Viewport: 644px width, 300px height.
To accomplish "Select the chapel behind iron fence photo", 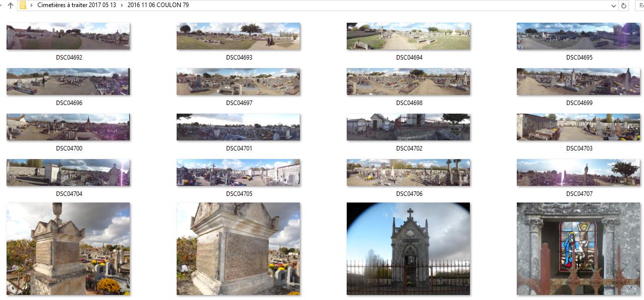I will coord(408,248).
